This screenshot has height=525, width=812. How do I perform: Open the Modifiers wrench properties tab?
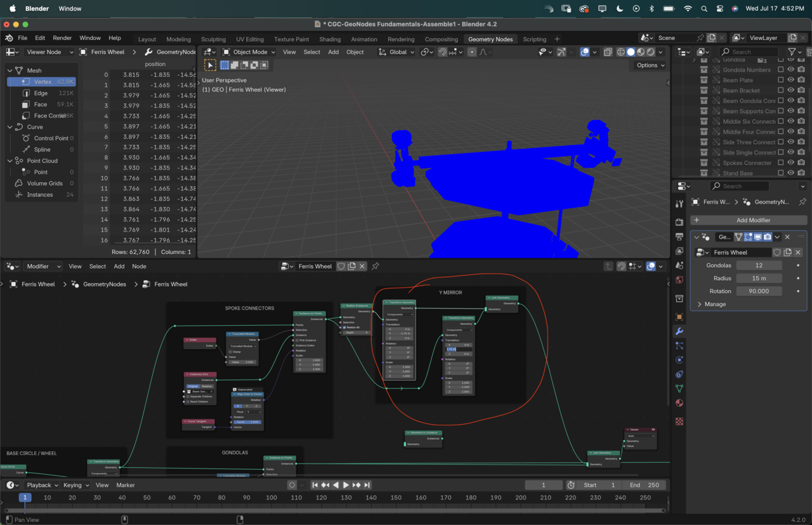click(679, 331)
